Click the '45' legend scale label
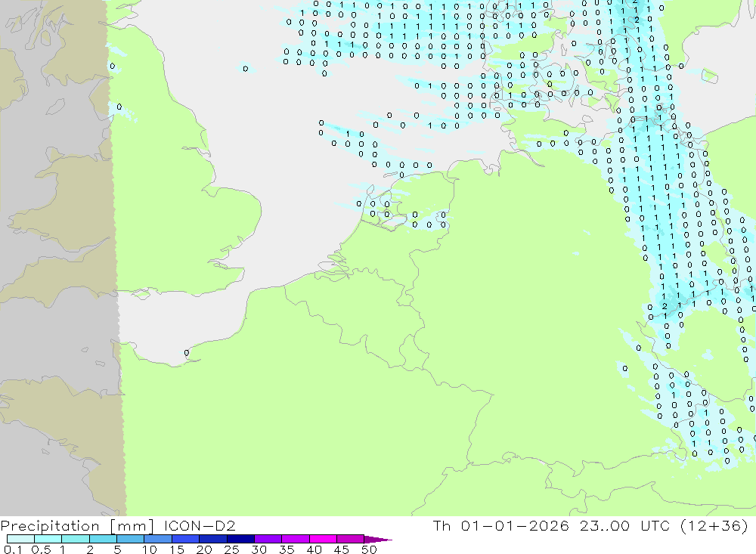 (x=342, y=549)
